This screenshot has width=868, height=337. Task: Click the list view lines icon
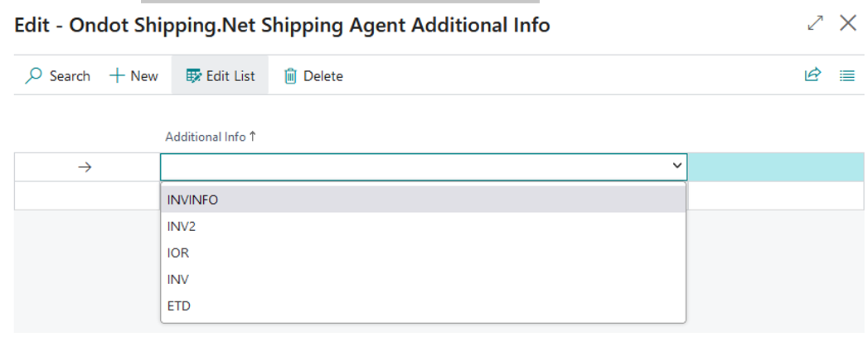click(847, 75)
